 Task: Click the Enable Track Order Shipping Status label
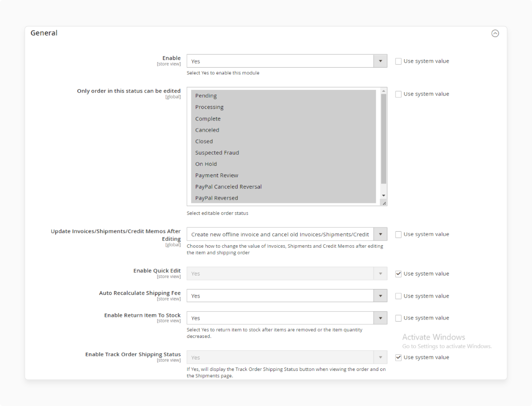pyautogui.click(x=133, y=354)
